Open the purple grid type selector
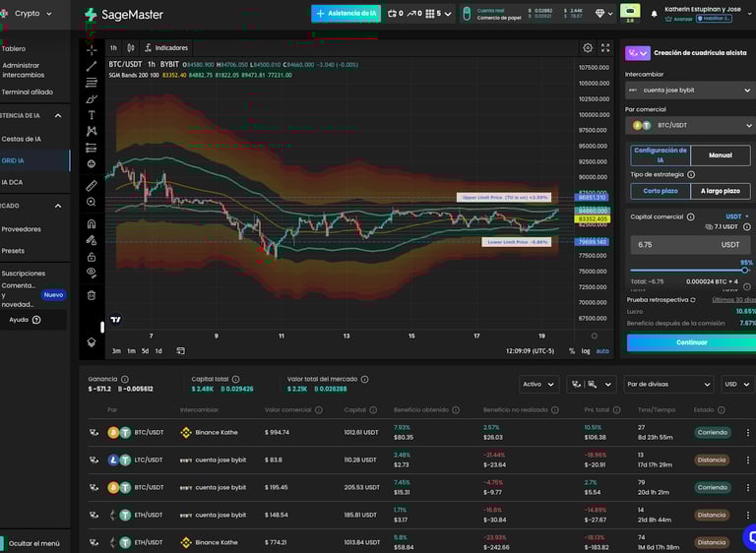Viewport: 756px width, 553px height. tap(638, 53)
